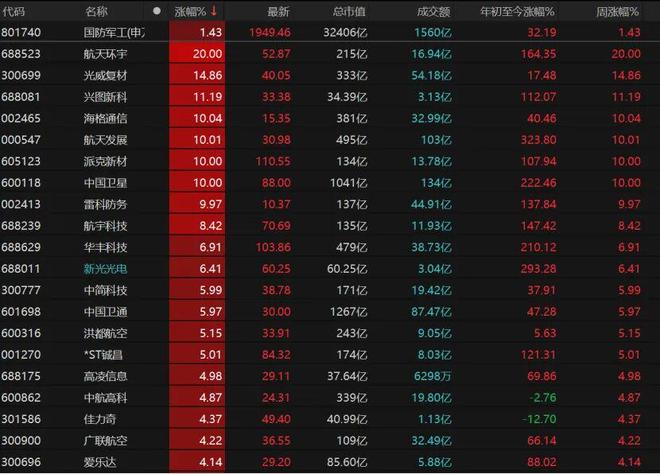
Task: Open stock 航天环宇 in the list
Action: (x=106, y=53)
